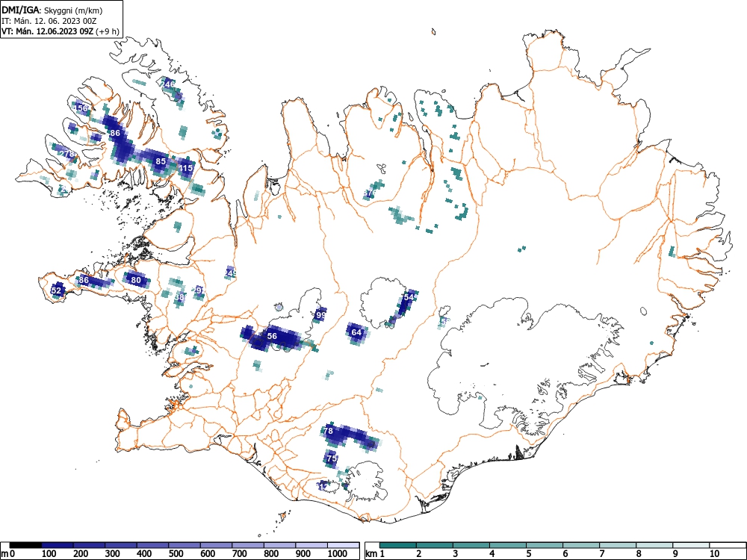Click the 'VT: Mán. 12.06.2023 09Z' valid time line
This screenshot has height=560, width=747.
coord(48,31)
